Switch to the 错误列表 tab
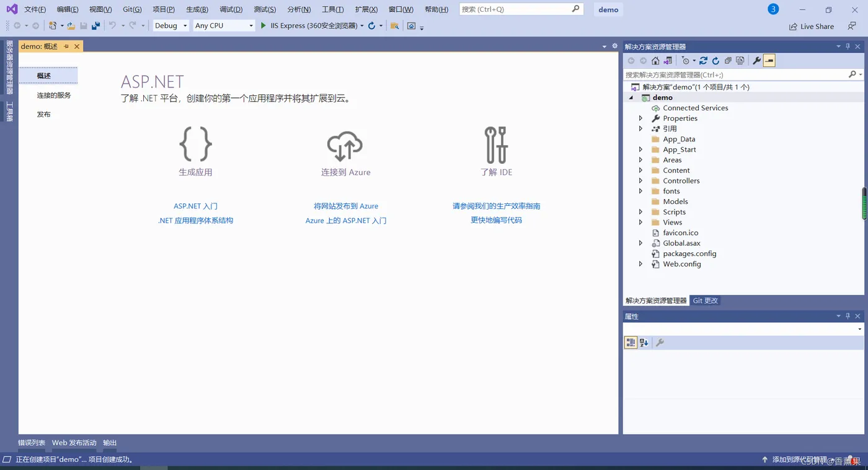The width and height of the screenshot is (868, 470). pos(32,443)
